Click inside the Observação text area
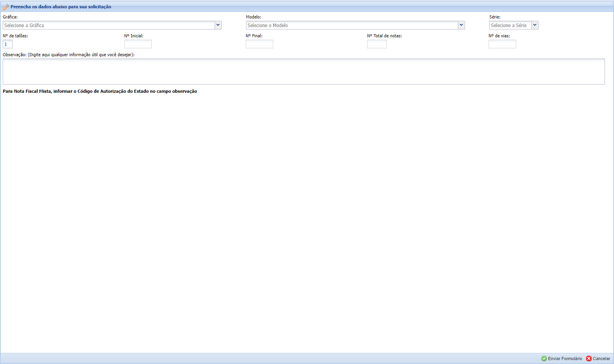 click(304, 72)
